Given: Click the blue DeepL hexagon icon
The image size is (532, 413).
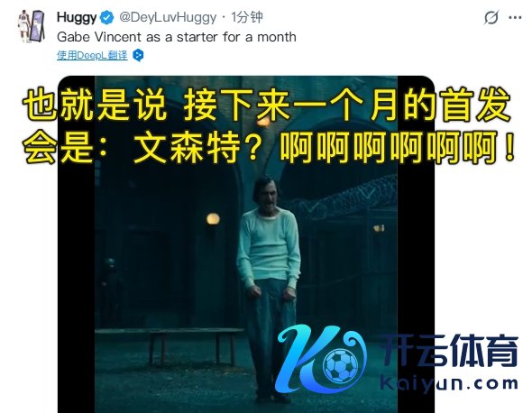Looking at the screenshot, I should [x=138, y=55].
